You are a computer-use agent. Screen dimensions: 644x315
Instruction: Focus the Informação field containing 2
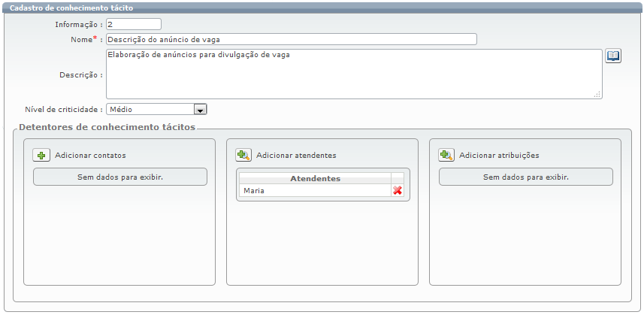tap(133, 25)
